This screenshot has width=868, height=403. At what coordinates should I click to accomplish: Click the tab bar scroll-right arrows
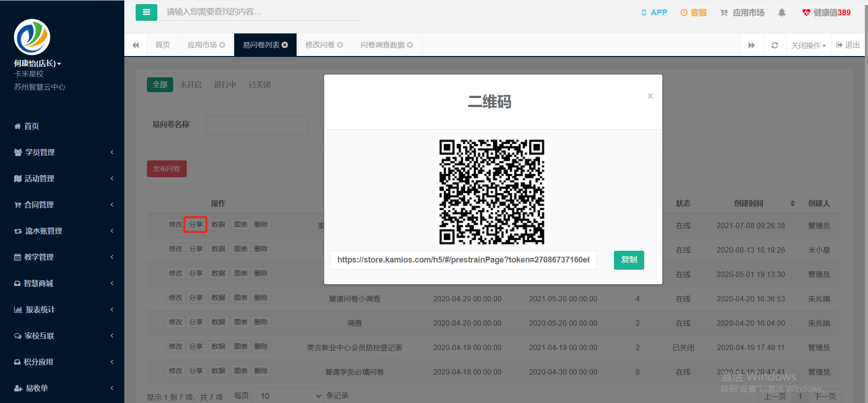[x=752, y=45]
